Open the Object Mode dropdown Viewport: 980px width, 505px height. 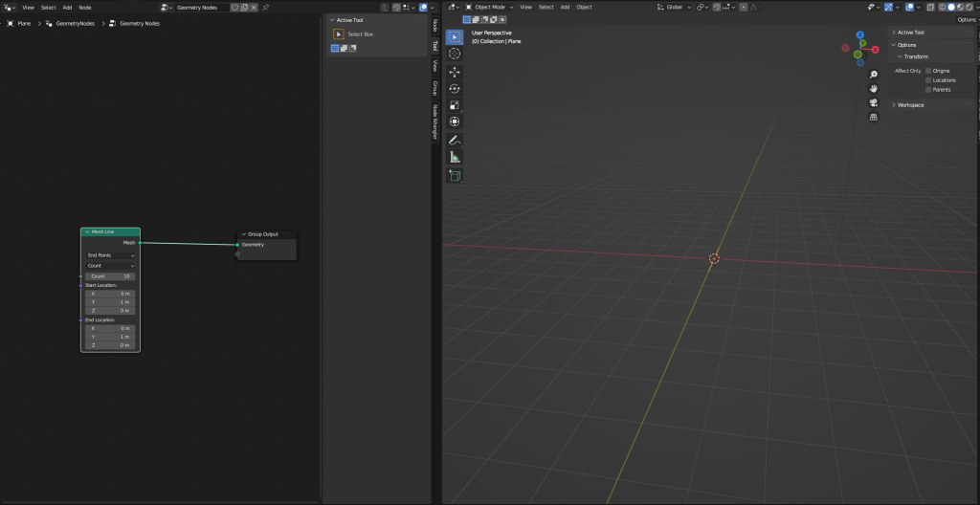tap(489, 7)
